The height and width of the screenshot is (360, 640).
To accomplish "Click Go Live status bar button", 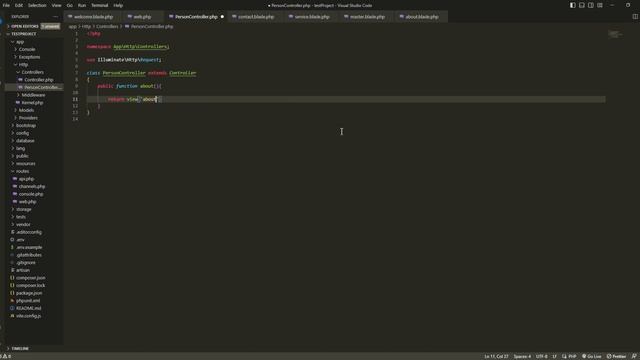I will (x=591, y=356).
